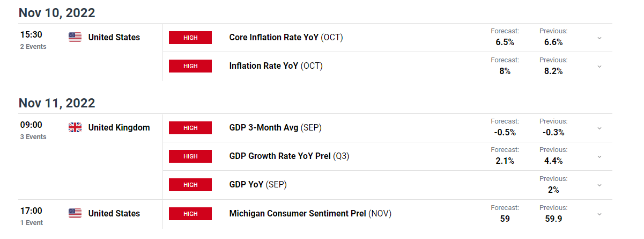The image size is (644, 239).
Task: Expand GDP Growth Rate YoY Prel details
Action: point(599,156)
